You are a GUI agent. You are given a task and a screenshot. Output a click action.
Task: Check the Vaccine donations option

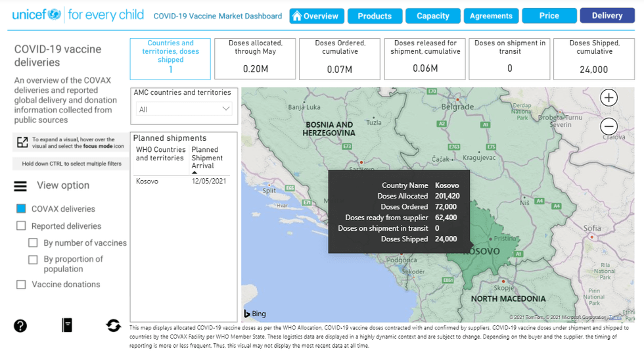tap(21, 285)
